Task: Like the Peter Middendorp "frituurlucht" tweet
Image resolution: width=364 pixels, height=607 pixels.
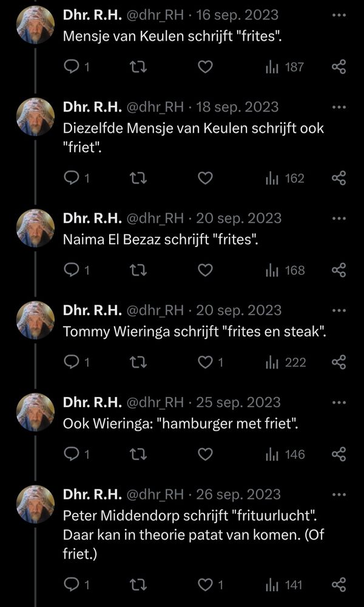Action: pos(206,585)
